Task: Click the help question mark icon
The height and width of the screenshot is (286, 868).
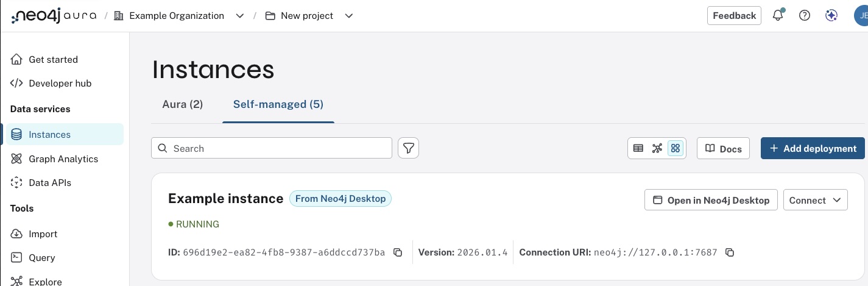Action: (805, 16)
